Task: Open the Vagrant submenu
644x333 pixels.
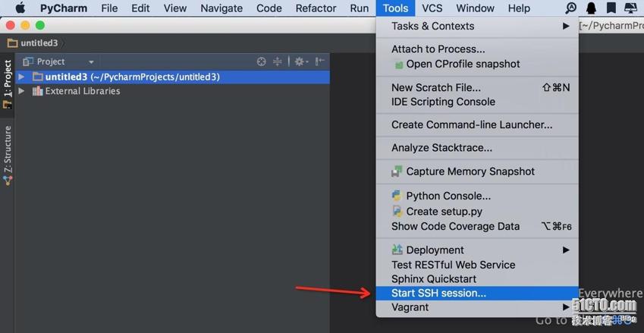Action: (477, 307)
